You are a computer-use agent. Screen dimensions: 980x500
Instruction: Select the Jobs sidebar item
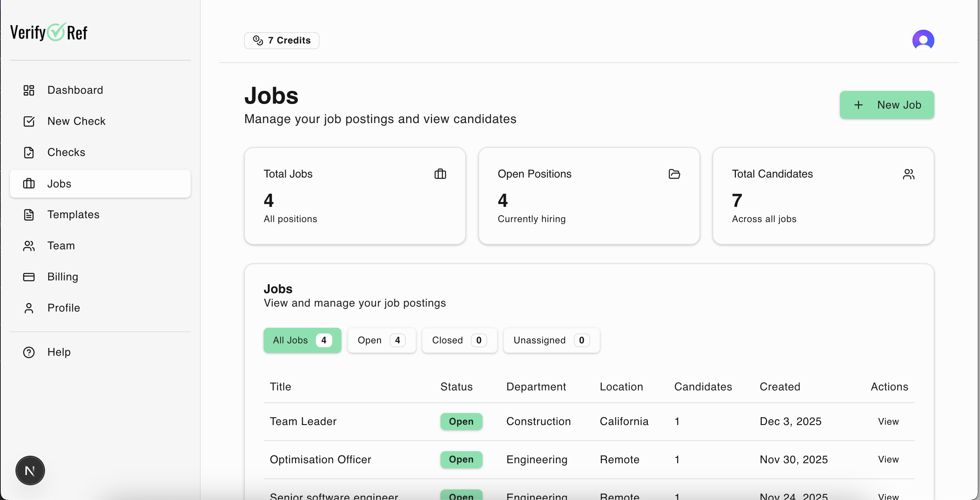100,184
